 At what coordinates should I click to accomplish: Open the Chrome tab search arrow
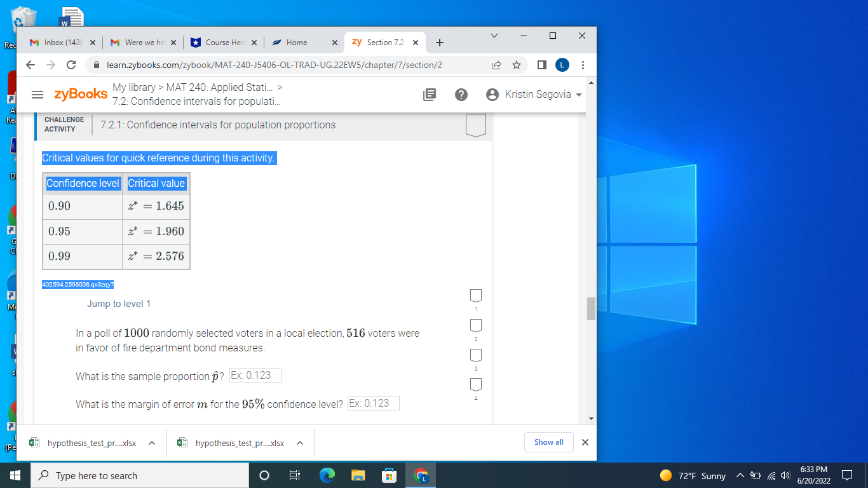pyautogui.click(x=494, y=36)
